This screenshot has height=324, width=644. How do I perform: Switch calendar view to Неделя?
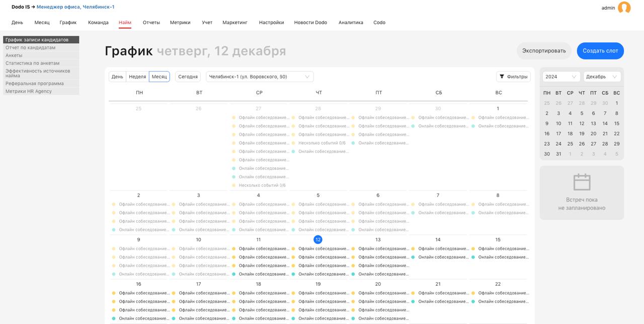(137, 77)
